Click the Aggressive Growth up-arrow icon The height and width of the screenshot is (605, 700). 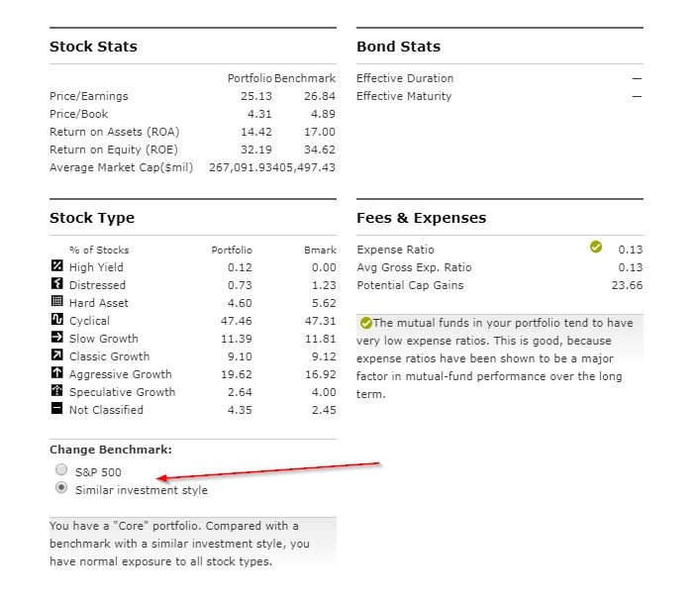(x=56, y=373)
